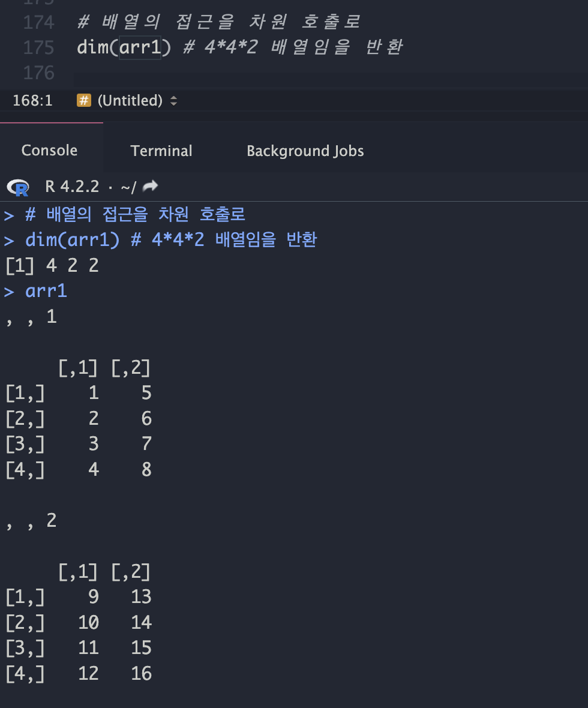Click value 9 in the second slice
The width and height of the screenshot is (588, 708).
(94, 597)
